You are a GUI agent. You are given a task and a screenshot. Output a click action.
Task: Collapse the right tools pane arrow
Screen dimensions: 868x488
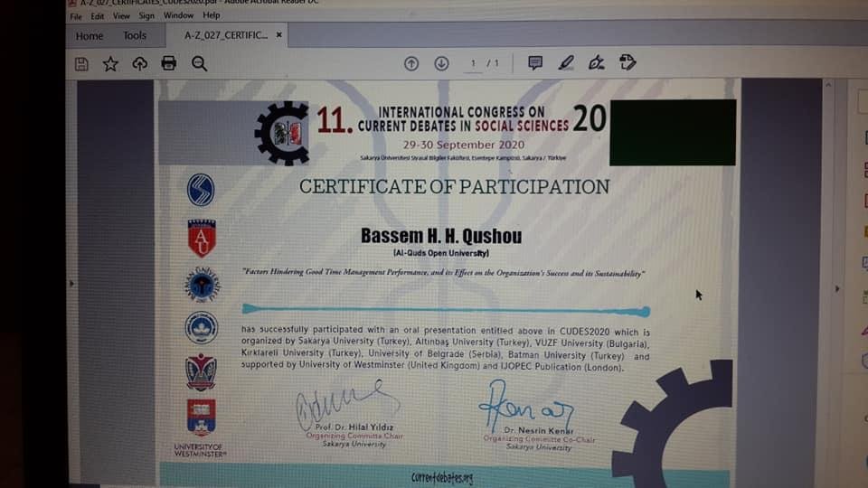(837, 289)
